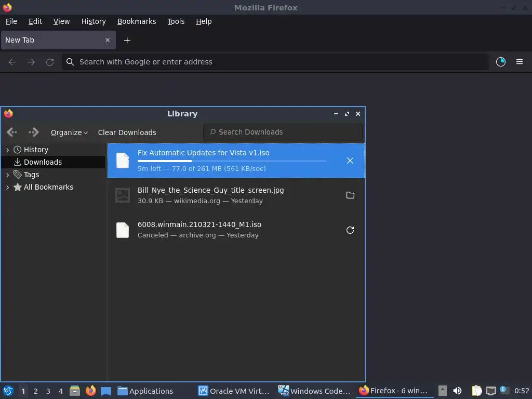Click the download progress bar for Vista iso
Screen dimensions: 532x399
(x=232, y=161)
